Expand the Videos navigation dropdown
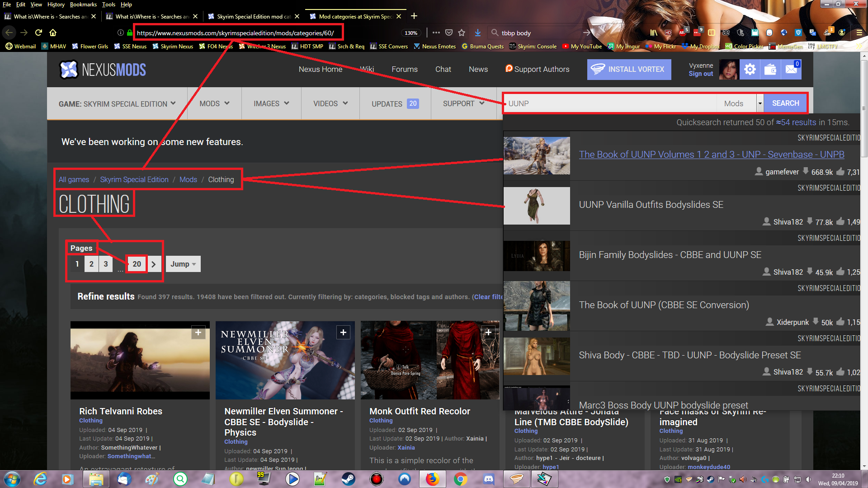 (330, 104)
